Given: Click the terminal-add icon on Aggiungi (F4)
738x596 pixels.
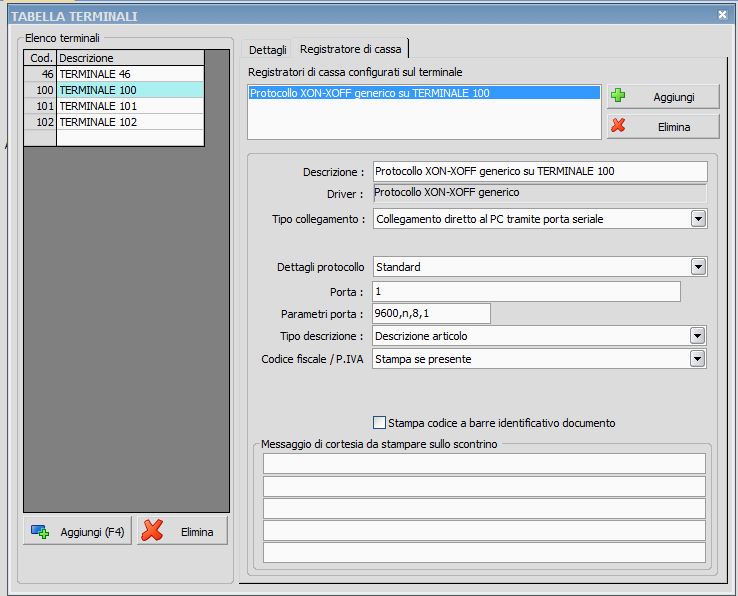Looking at the screenshot, I should pyautogui.click(x=40, y=532).
